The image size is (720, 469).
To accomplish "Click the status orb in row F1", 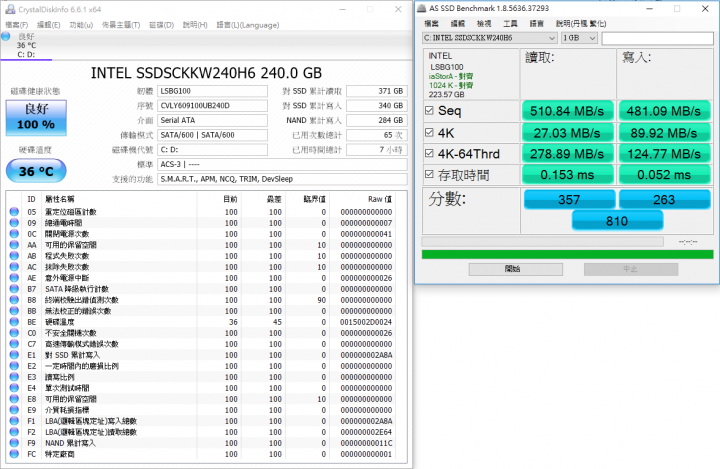I will 14,421.
